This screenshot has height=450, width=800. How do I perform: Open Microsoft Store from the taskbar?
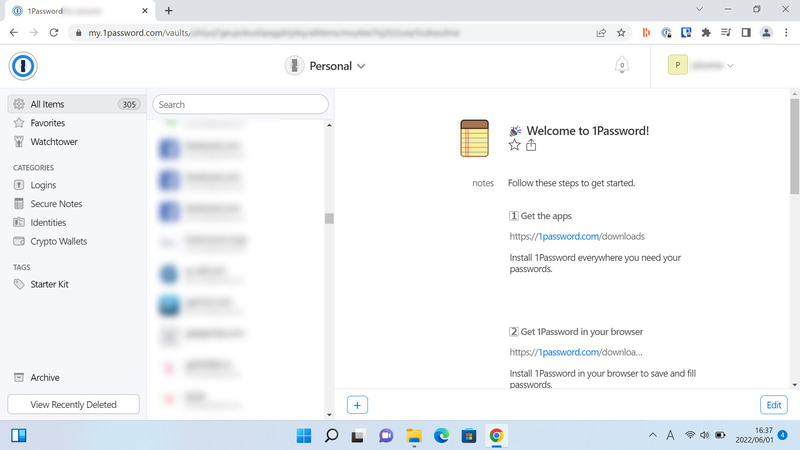(469, 436)
